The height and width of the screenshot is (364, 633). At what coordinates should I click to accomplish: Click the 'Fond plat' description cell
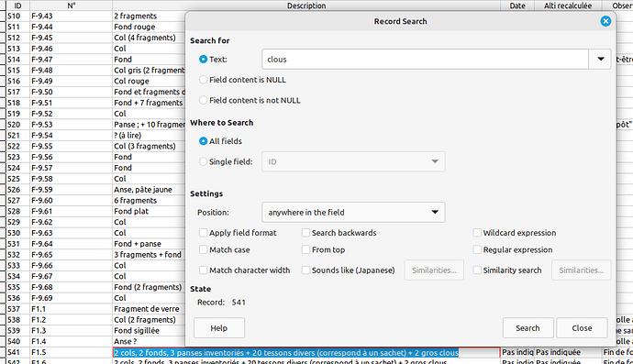pyautogui.click(x=149, y=212)
